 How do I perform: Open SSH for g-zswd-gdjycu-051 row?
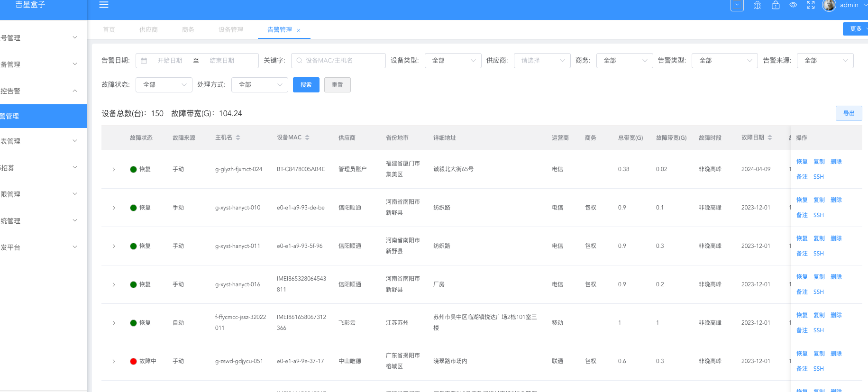tap(819, 369)
